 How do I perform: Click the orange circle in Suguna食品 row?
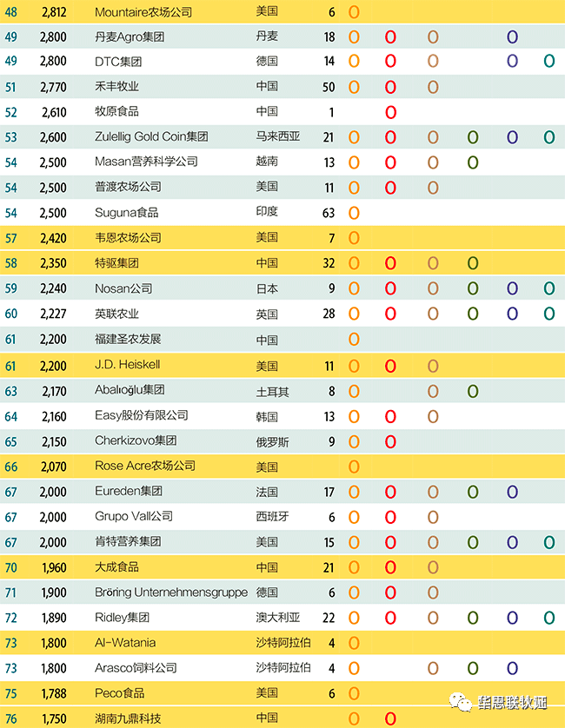(x=354, y=213)
